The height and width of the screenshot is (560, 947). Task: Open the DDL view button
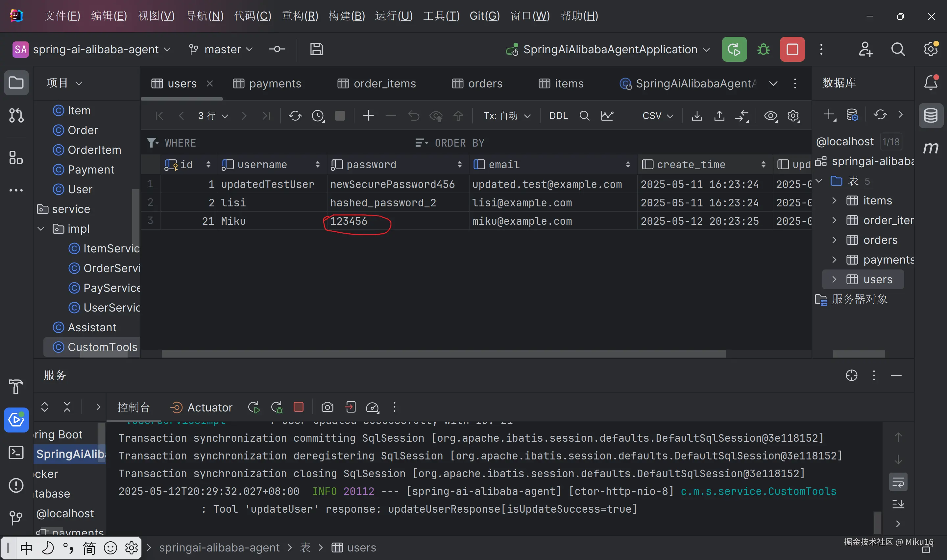pyautogui.click(x=558, y=115)
